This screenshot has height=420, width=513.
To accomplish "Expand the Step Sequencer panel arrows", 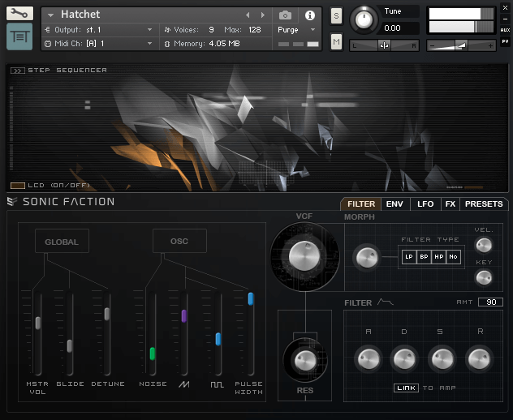I will (x=17, y=71).
